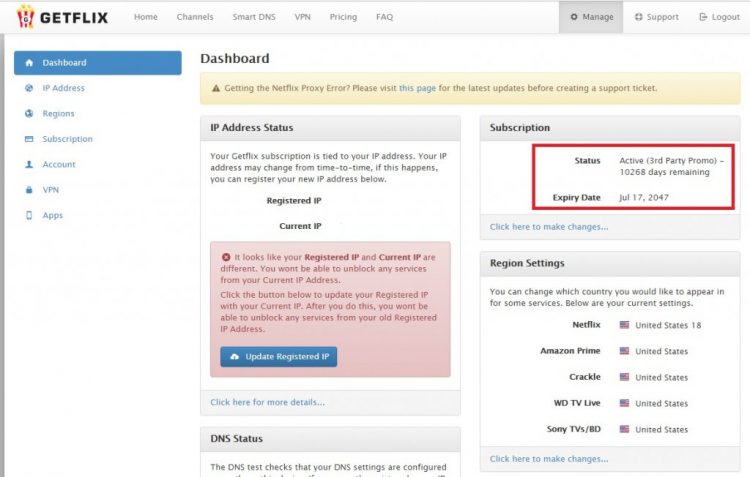This screenshot has height=477, width=750.
Task: Click the 'Crackle' service label
Action: [585, 377]
